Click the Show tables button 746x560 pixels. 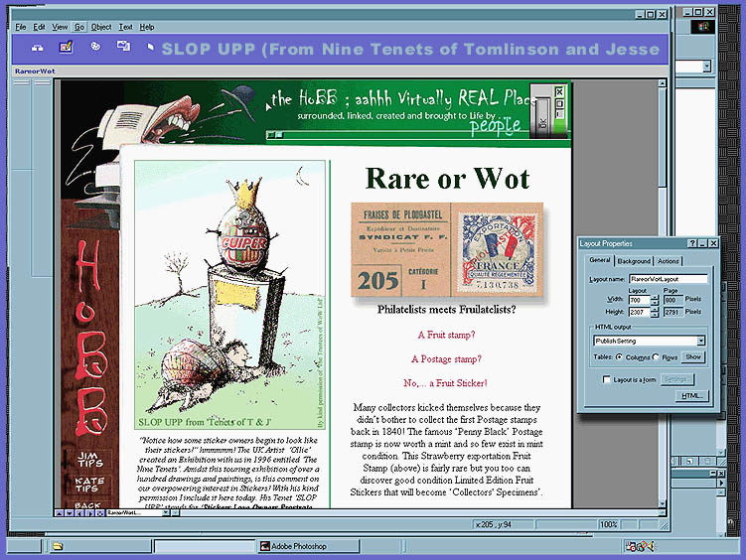(692, 357)
